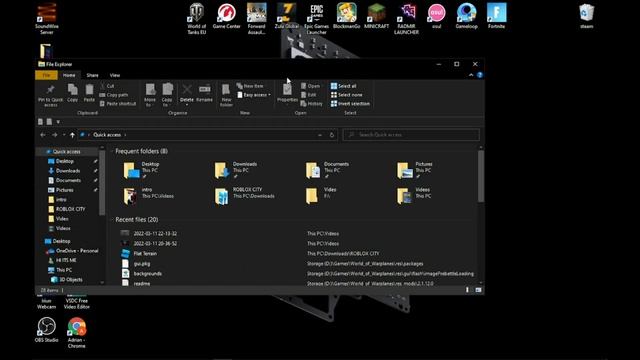Click Invert selection

(350, 104)
